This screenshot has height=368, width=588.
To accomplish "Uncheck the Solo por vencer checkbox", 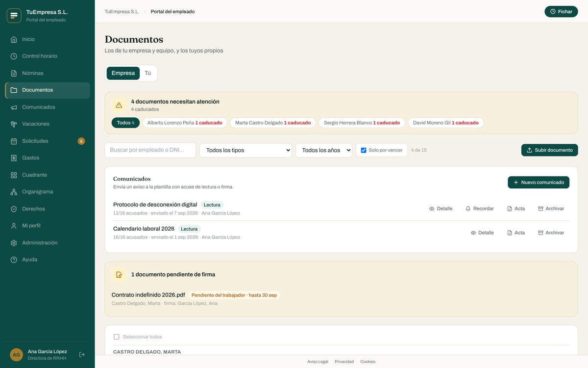I will (364, 150).
